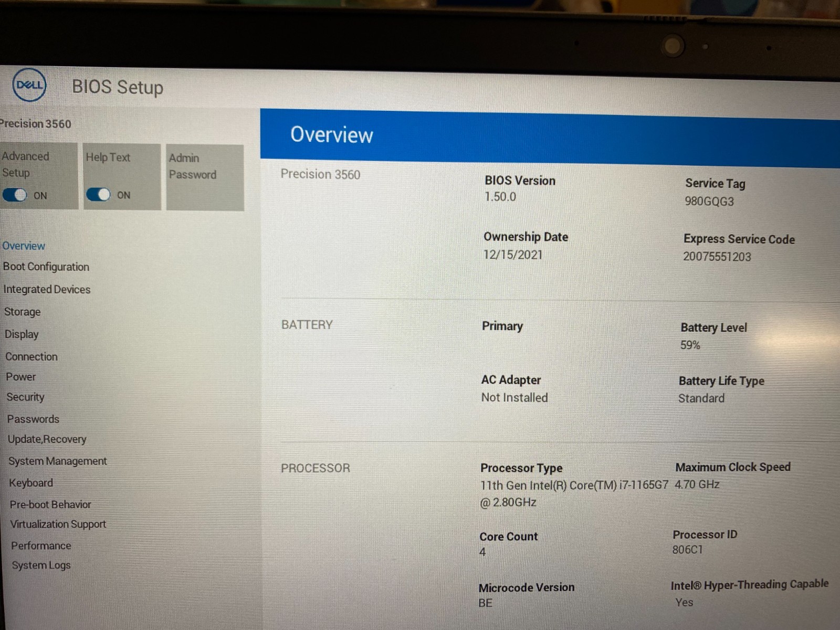Click service tag value 980GQG3
Image resolution: width=840 pixels, height=630 pixels.
tap(709, 202)
